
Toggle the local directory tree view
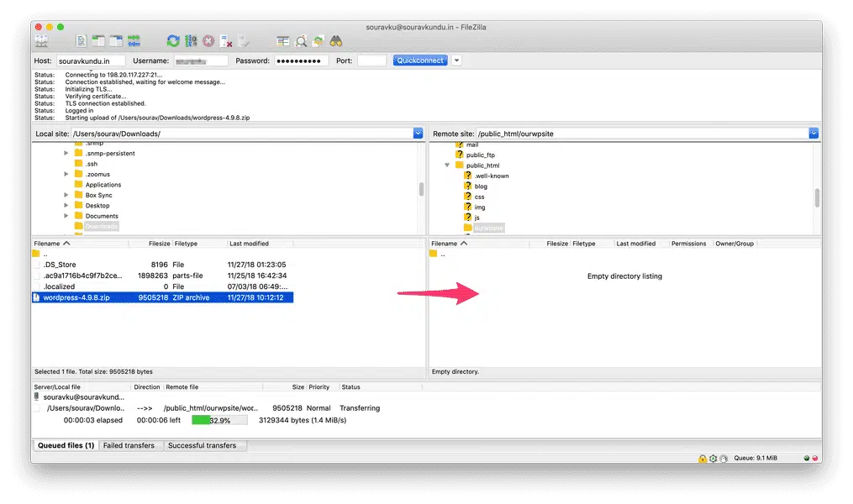[x=98, y=40]
